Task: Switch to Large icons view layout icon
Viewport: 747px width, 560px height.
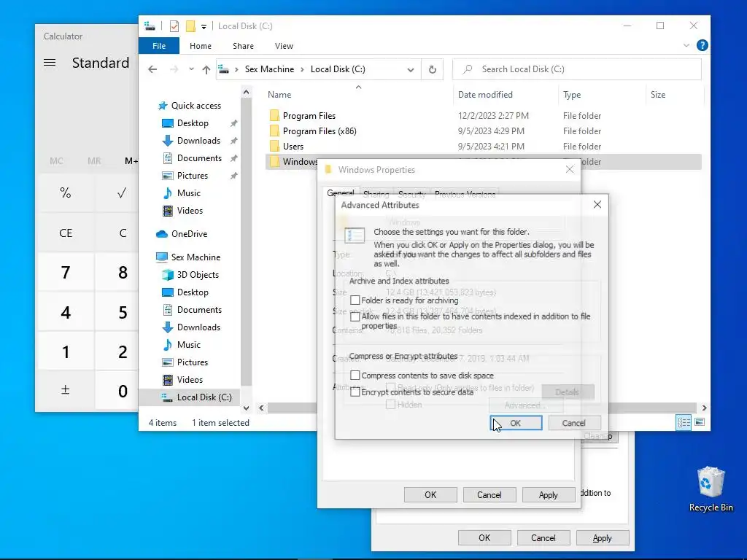Action: click(x=700, y=422)
